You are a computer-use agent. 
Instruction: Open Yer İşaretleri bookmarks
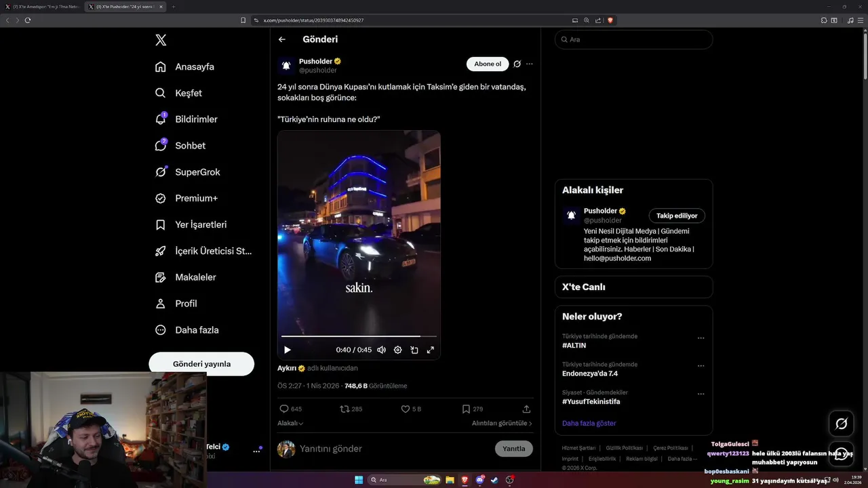[x=191, y=224]
